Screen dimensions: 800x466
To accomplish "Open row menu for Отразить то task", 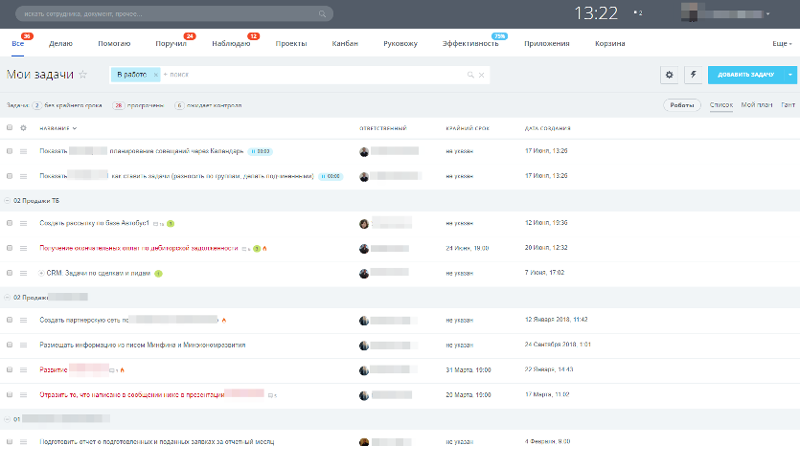I will [x=23, y=395].
